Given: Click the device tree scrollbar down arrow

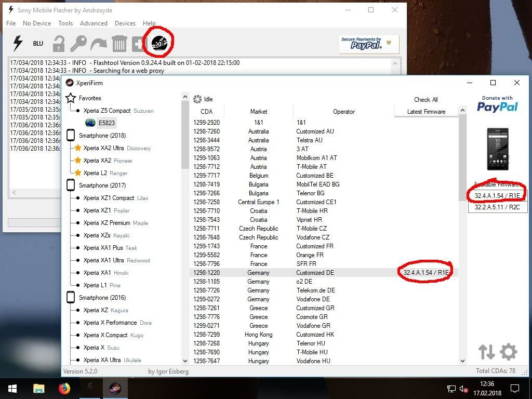Looking at the screenshot, I should click(x=185, y=361).
